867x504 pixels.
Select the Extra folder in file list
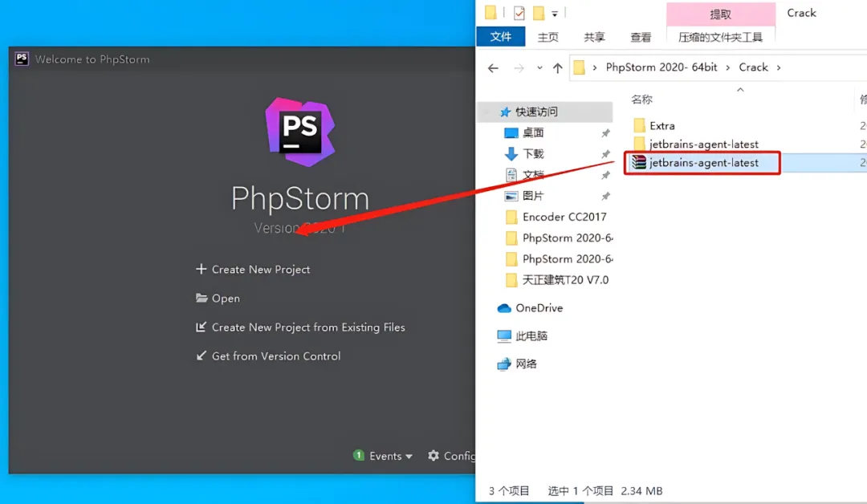661,125
